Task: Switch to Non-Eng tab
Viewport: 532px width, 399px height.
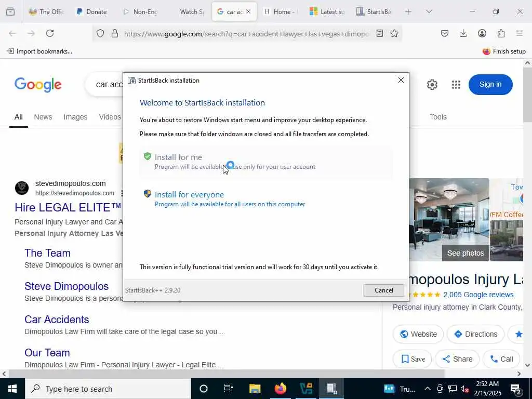Action: pyautogui.click(x=140, y=11)
